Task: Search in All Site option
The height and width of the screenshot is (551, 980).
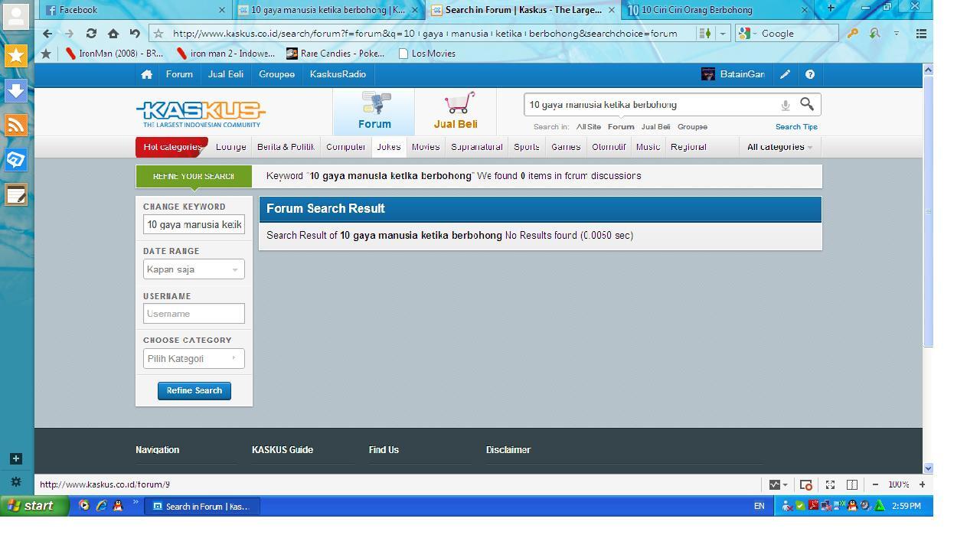Action: coord(589,127)
